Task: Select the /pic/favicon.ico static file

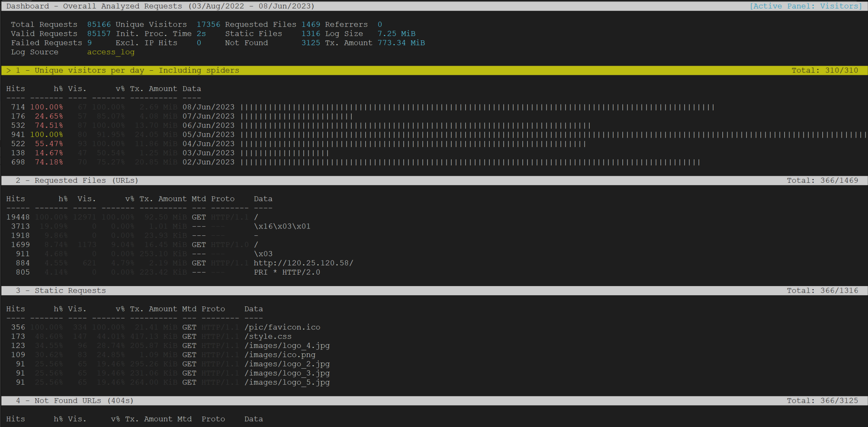Action: (x=282, y=328)
